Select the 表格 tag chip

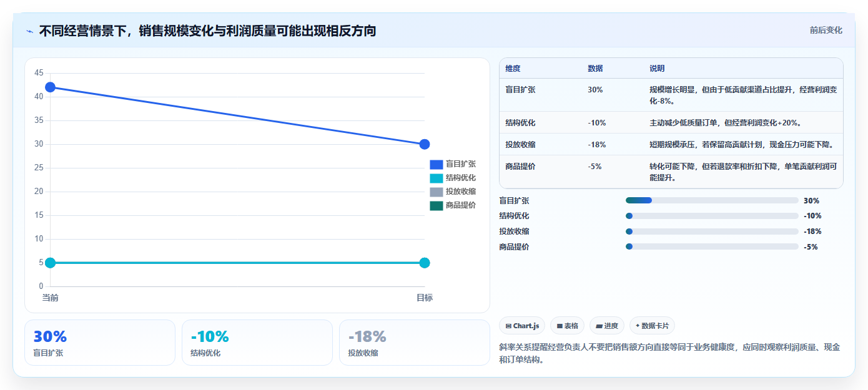tap(567, 326)
